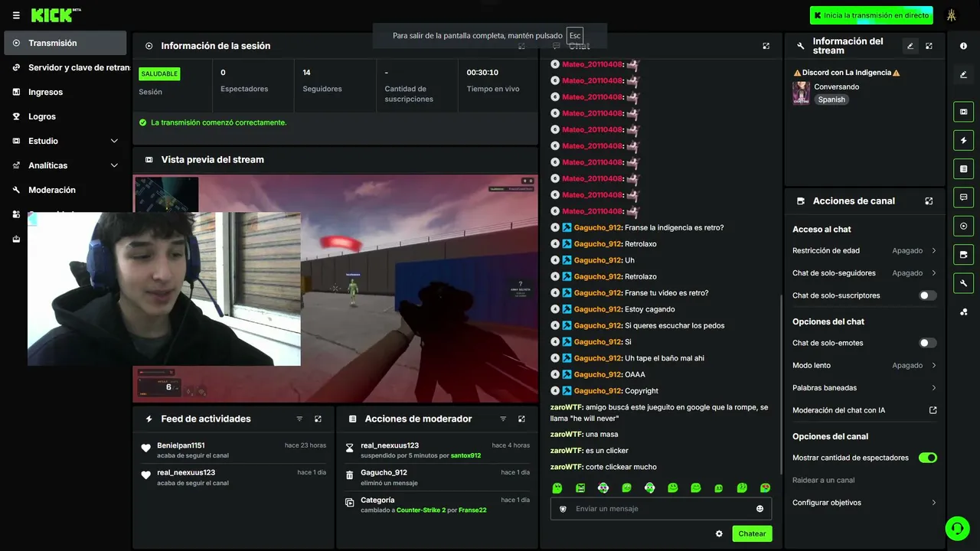Click Raidear a un canal

coord(823,481)
